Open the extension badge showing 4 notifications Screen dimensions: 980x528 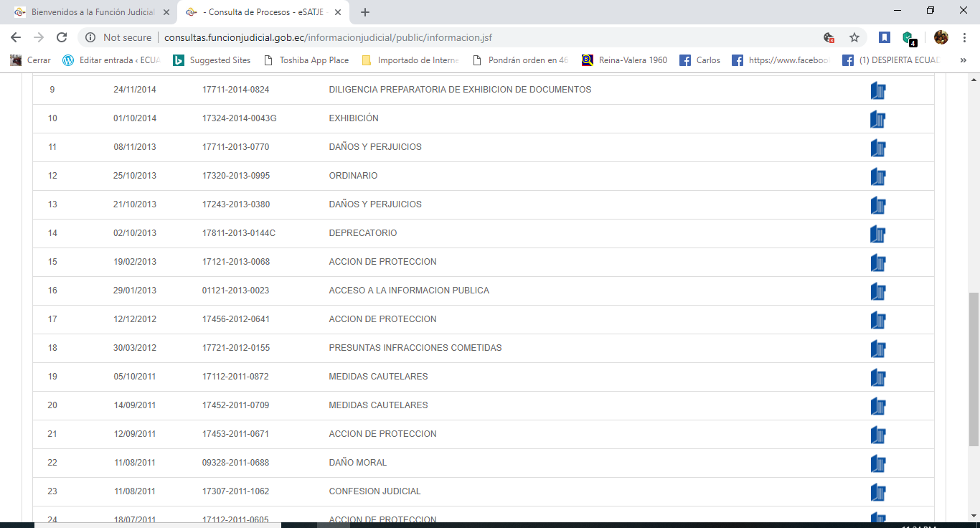pyautogui.click(x=910, y=39)
